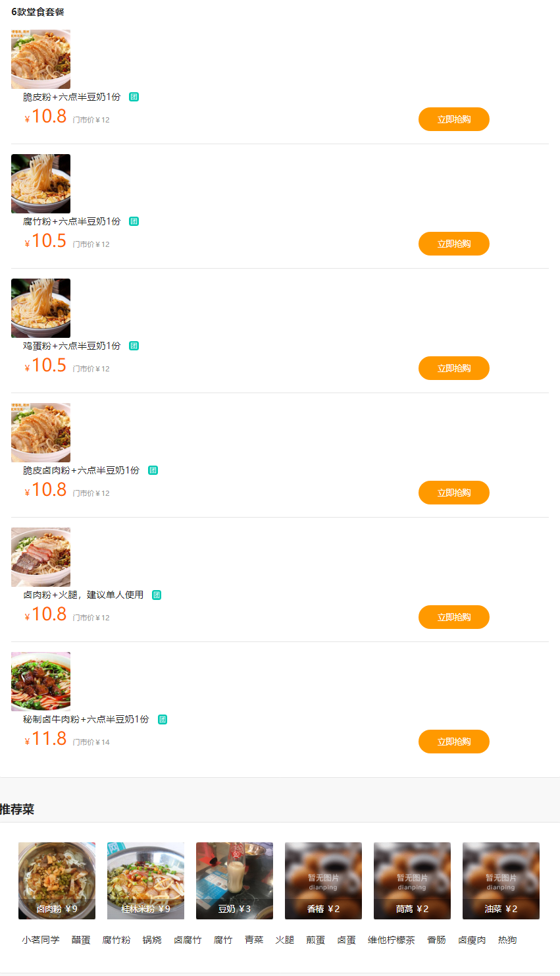The height and width of the screenshot is (976, 560).
Task: Select the 小茗同学 recommended dish tag
Action: click(41, 940)
